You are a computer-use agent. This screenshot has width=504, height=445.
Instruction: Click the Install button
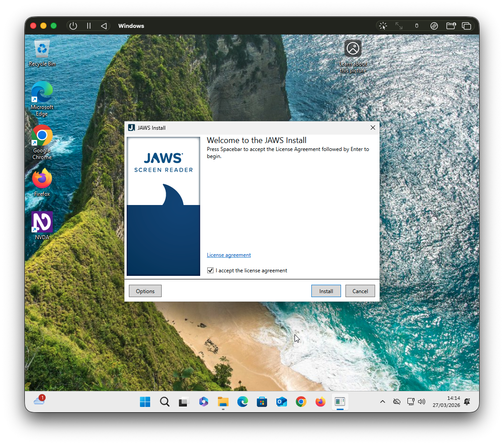coord(326,291)
